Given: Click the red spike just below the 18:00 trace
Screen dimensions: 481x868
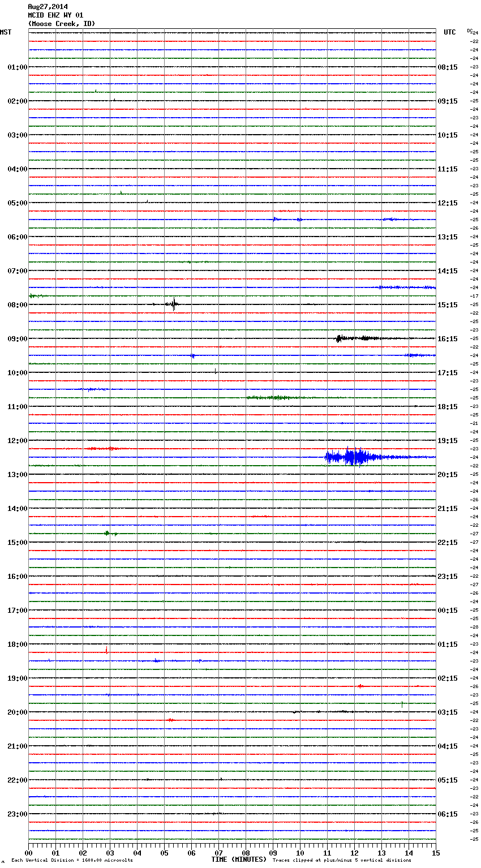Looking at the screenshot, I should 106,650.
